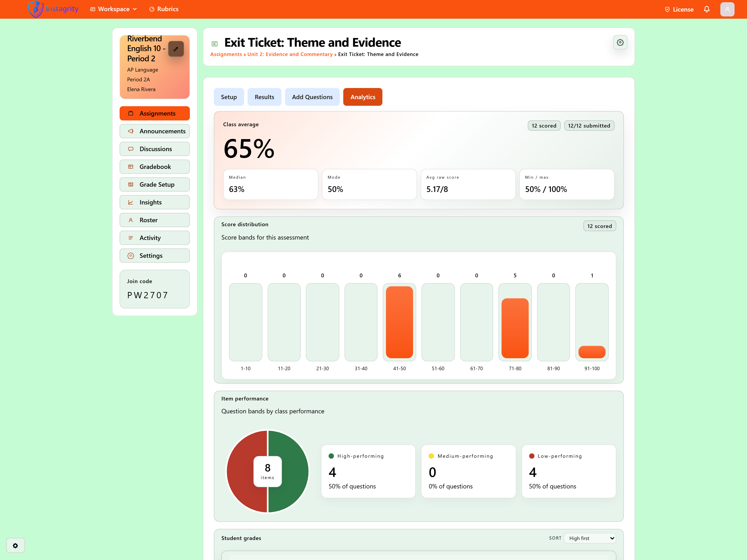Viewport: 747px width, 560px height.
Task: Go to Assignments in sidebar
Action: [155, 113]
